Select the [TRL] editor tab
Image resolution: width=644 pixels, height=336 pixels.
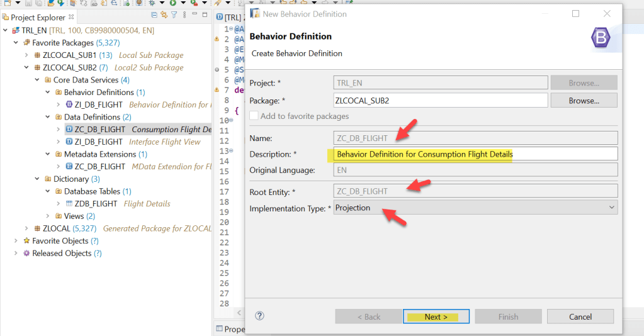[x=230, y=18]
